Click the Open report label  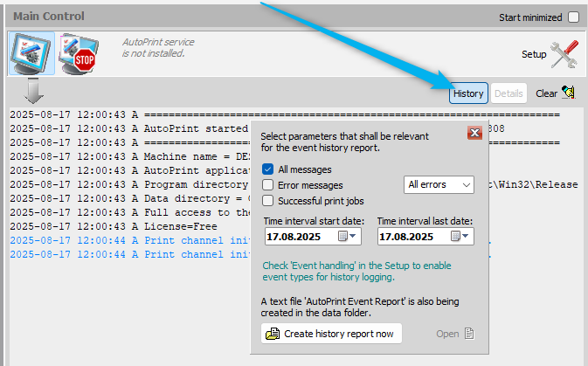(447, 334)
